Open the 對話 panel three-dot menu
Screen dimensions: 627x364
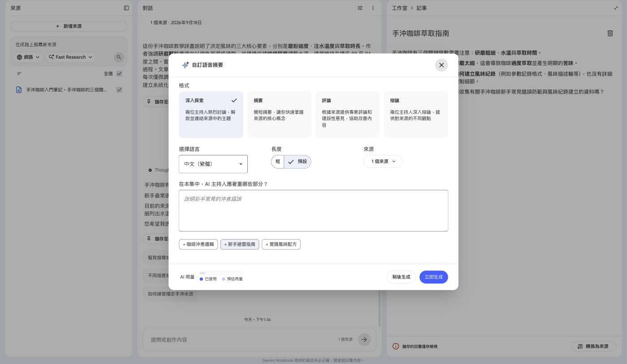[x=373, y=8]
